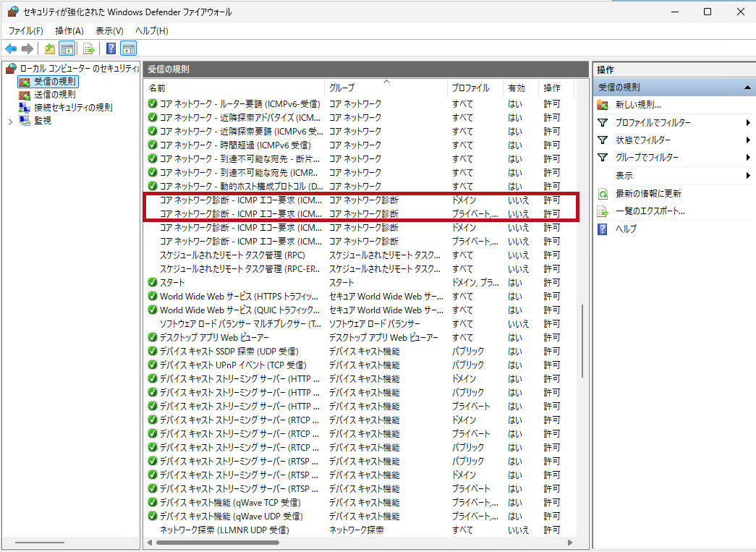This screenshot has width=756, height=552.
Task: Click the 監視 tree node icon
Action: point(25,121)
